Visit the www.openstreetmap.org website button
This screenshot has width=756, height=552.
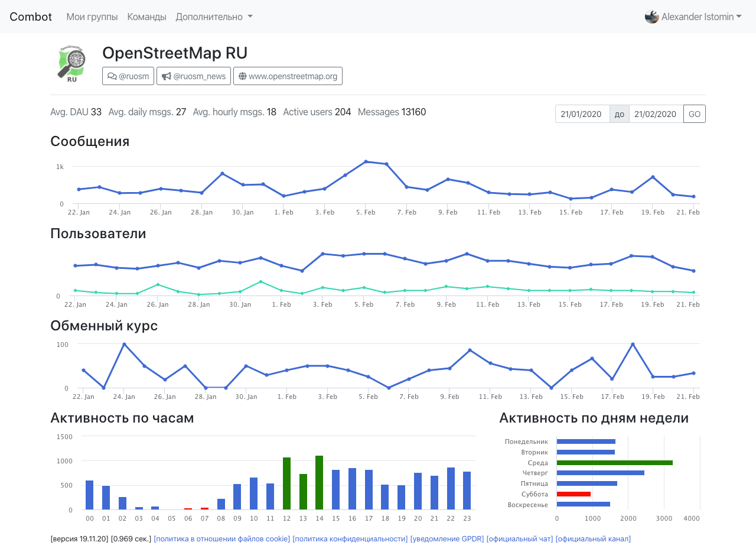[288, 76]
